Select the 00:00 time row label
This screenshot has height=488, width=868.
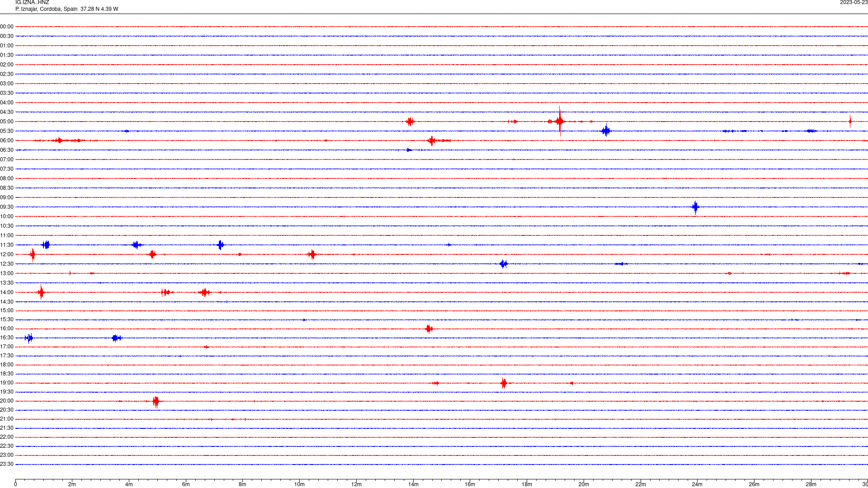coord(7,27)
